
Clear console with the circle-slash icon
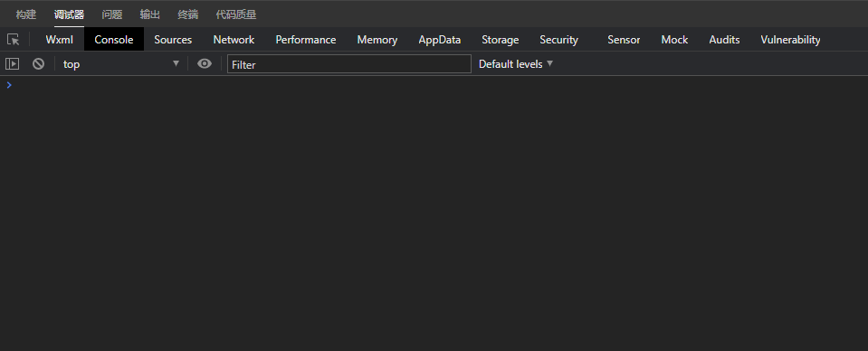[38, 63]
